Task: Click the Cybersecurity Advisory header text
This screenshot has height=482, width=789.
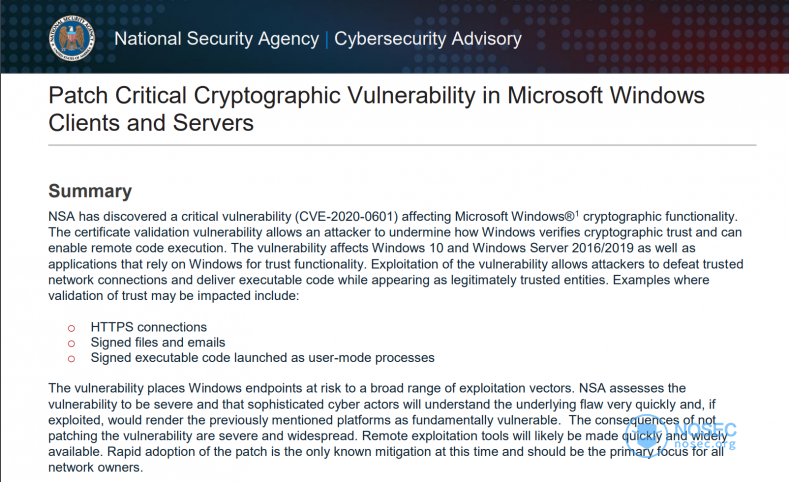Action: click(x=428, y=39)
